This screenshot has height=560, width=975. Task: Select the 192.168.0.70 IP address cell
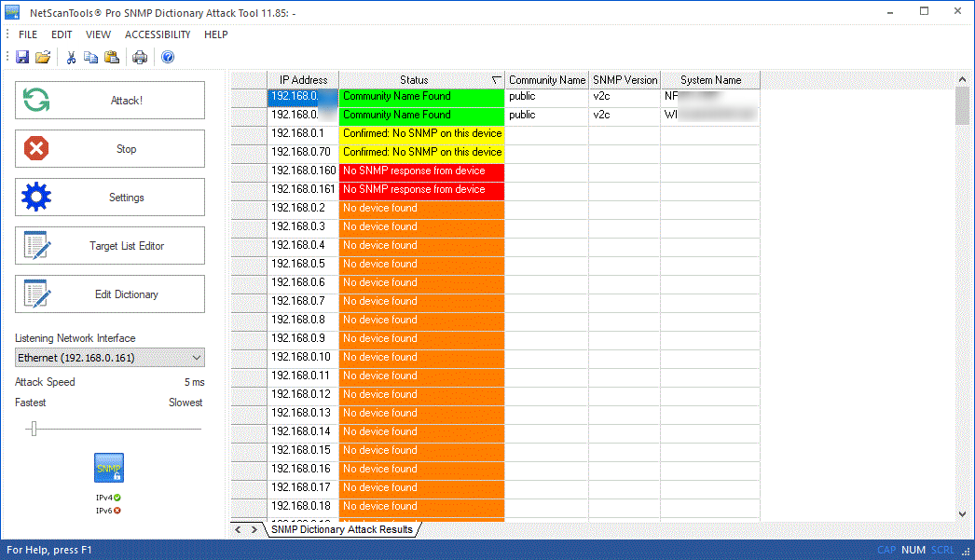pos(303,152)
